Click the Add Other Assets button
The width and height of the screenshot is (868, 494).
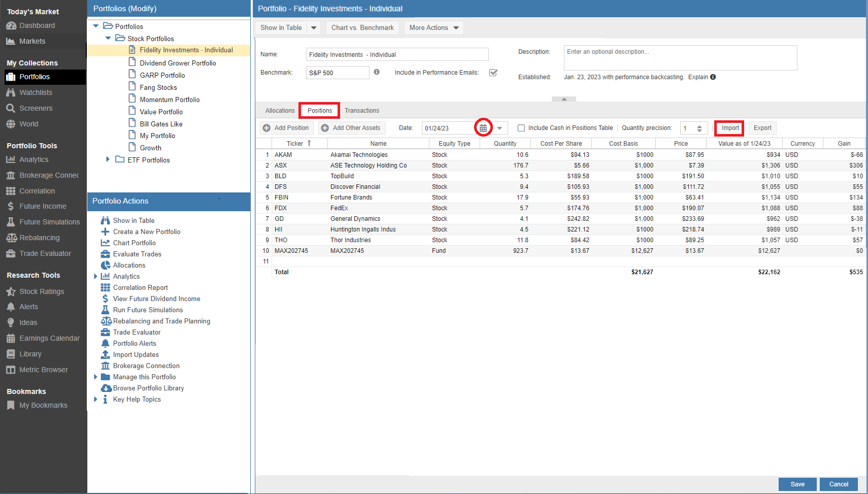[351, 128]
